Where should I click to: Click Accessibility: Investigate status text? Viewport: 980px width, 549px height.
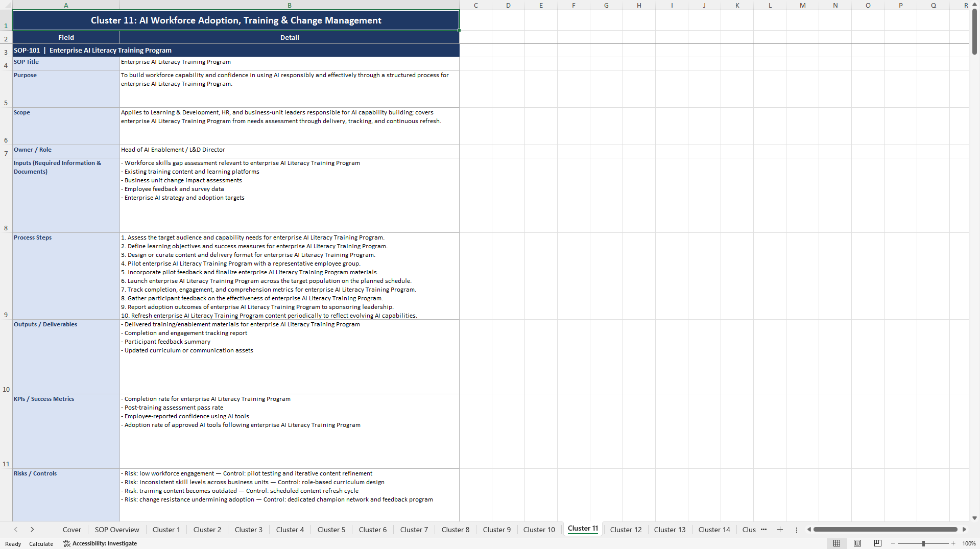coord(104,543)
